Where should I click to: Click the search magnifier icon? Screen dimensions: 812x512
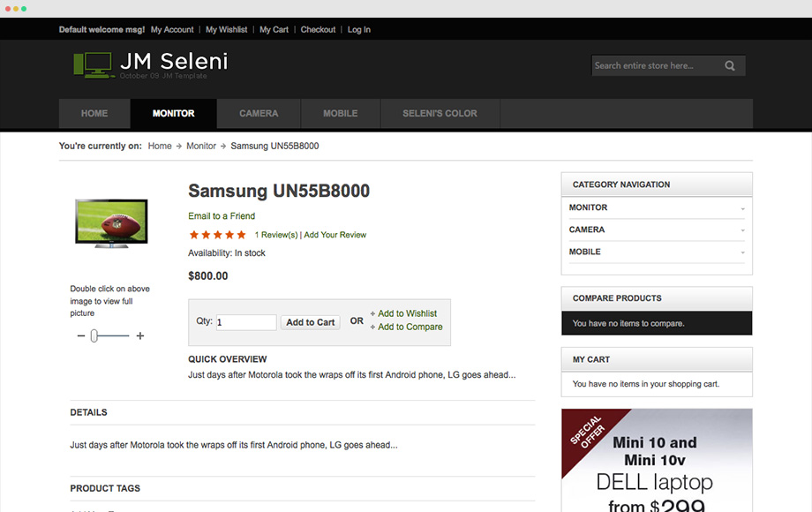(x=730, y=65)
